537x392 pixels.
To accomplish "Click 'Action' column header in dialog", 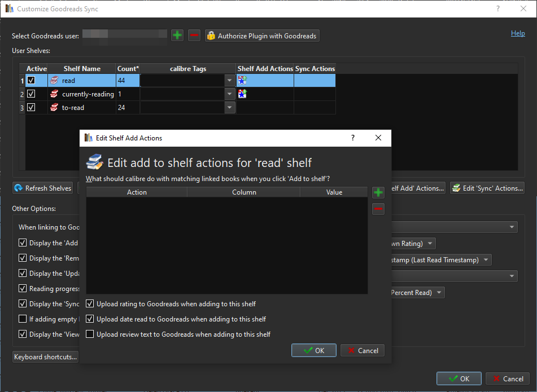I will 137,192.
